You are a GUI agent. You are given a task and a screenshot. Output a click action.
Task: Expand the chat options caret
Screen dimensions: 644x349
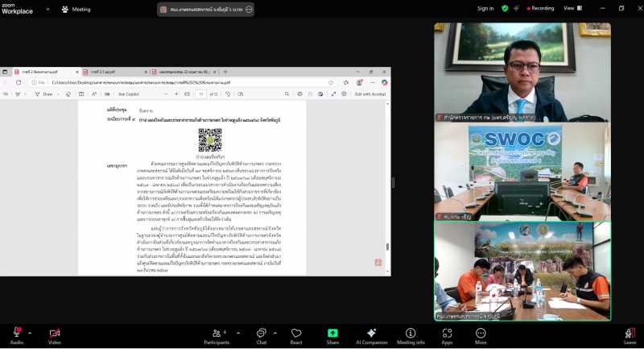[275, 333]
